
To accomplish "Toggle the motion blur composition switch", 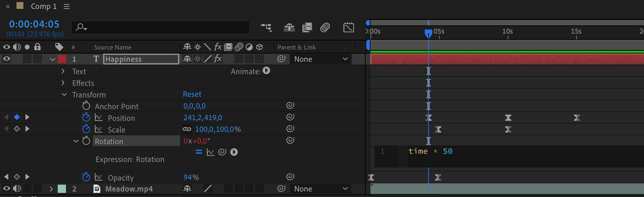I will point(325,27).
